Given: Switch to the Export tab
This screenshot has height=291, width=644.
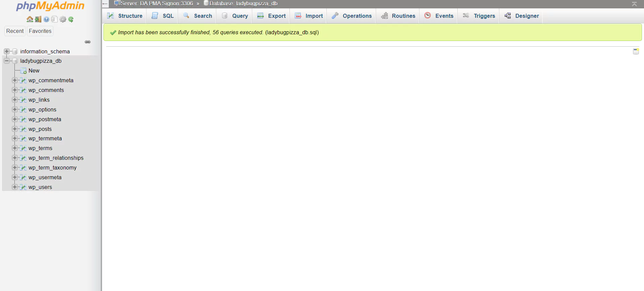Looking at the screenshot, I should [x=271, y=16].
